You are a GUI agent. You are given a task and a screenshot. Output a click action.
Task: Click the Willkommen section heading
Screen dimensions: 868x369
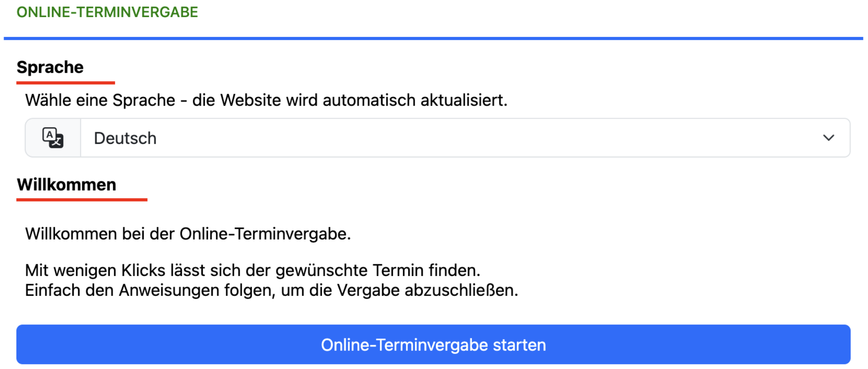[66, 184]
